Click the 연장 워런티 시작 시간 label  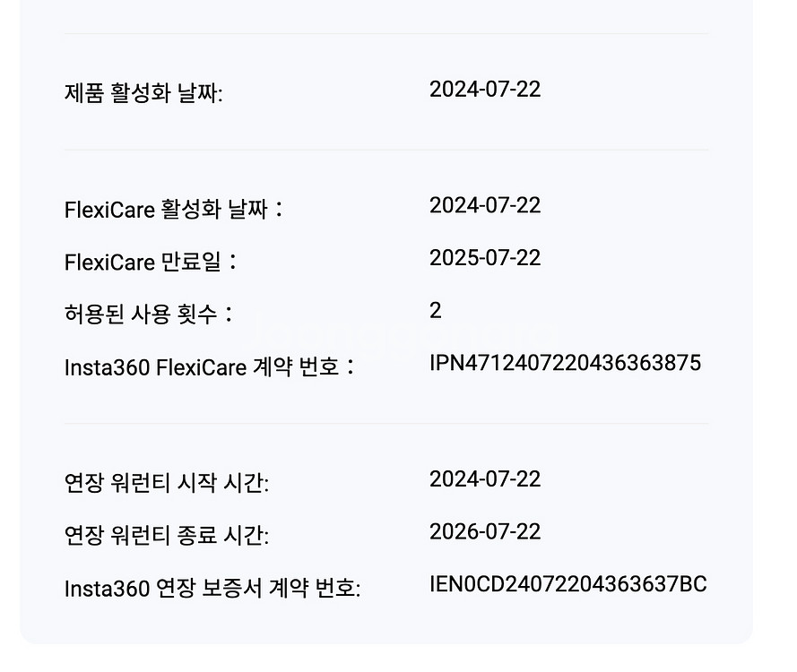click(x=166, y=484)
